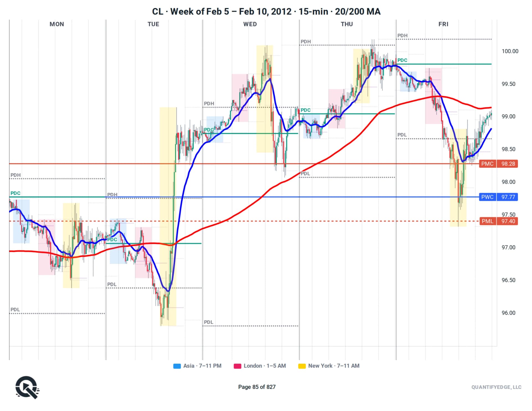
Task: Click the 99.50 price axis label
Action: 508,84
